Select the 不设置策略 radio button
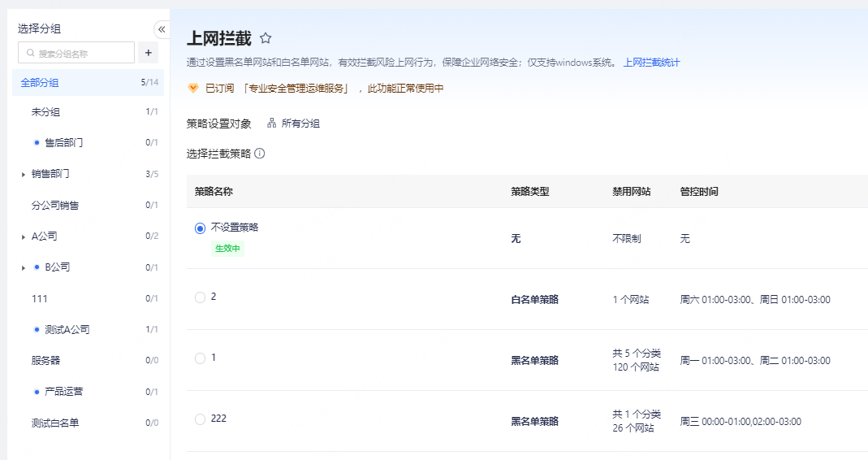The height and width of the screenshot is (460, 868). tap(201, 228)
